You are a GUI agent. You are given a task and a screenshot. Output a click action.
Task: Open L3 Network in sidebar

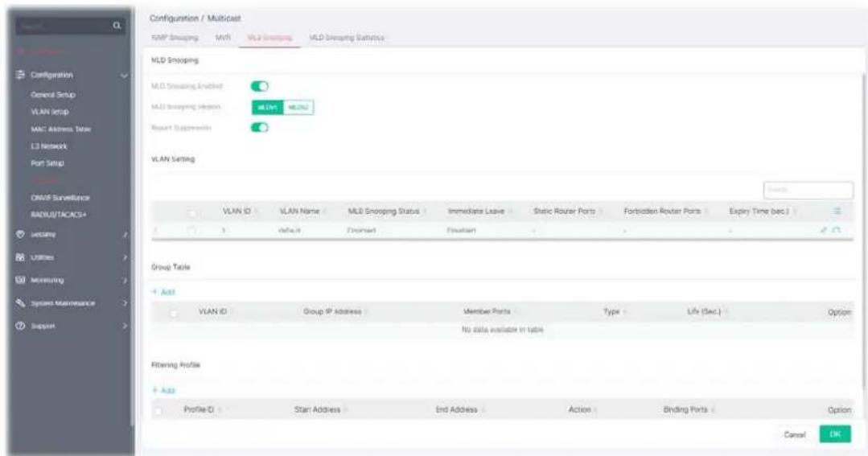[49, 146]
